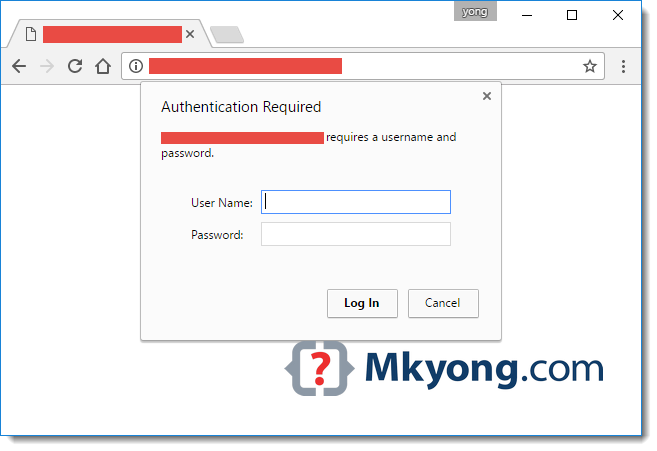Click the forward navigation arrow
Viewport: 657px width, 451px height.
47,66
